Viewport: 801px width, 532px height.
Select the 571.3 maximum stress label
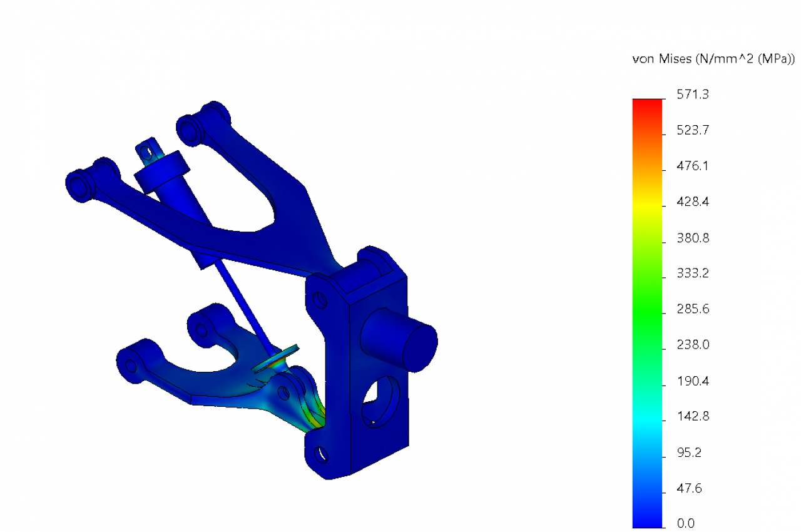(x=693, y=95)
